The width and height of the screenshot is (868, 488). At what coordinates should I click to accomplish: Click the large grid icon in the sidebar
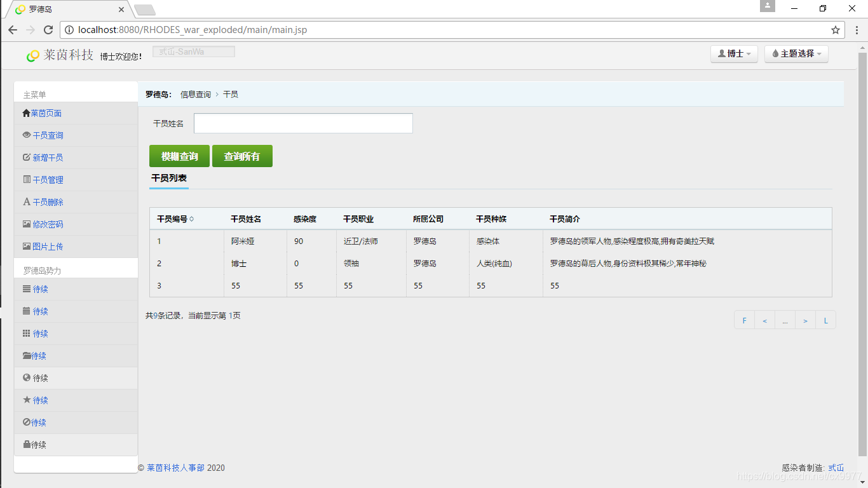pos(27,334)
